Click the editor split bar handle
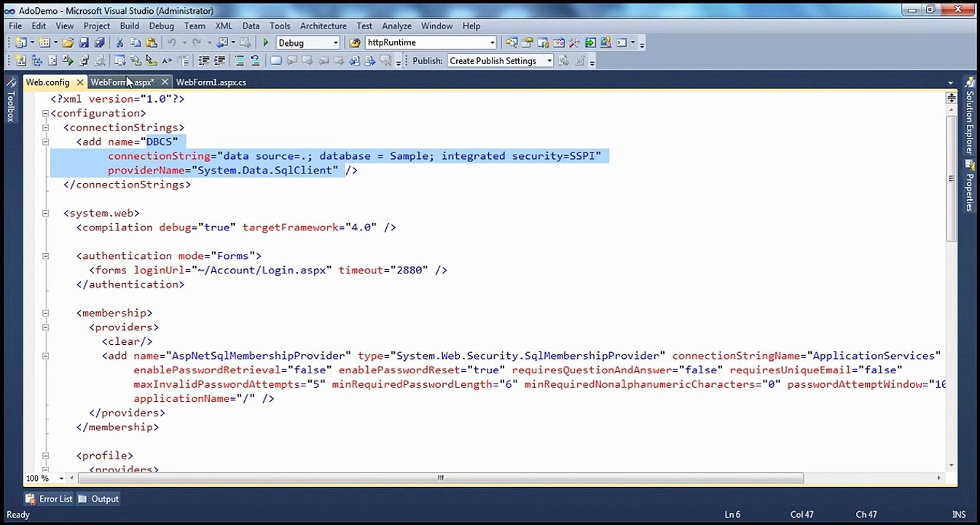This screenshot has height=525, width=980. click(952, 97)
